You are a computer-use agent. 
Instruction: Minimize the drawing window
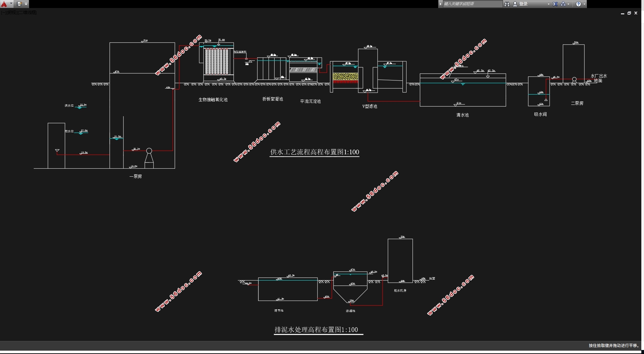(x=622, y=13)
